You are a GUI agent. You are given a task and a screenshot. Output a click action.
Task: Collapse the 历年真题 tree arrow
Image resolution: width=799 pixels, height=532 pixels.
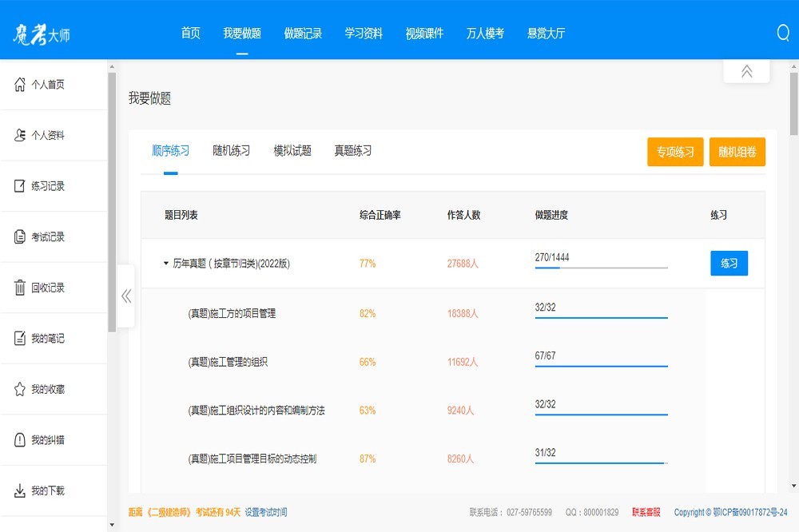click(166, 263)
